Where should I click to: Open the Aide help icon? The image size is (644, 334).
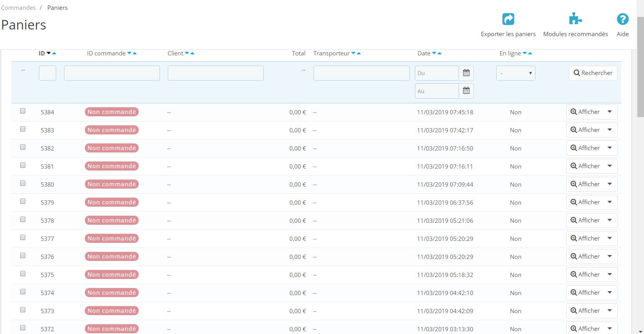[x=622, y=19]
